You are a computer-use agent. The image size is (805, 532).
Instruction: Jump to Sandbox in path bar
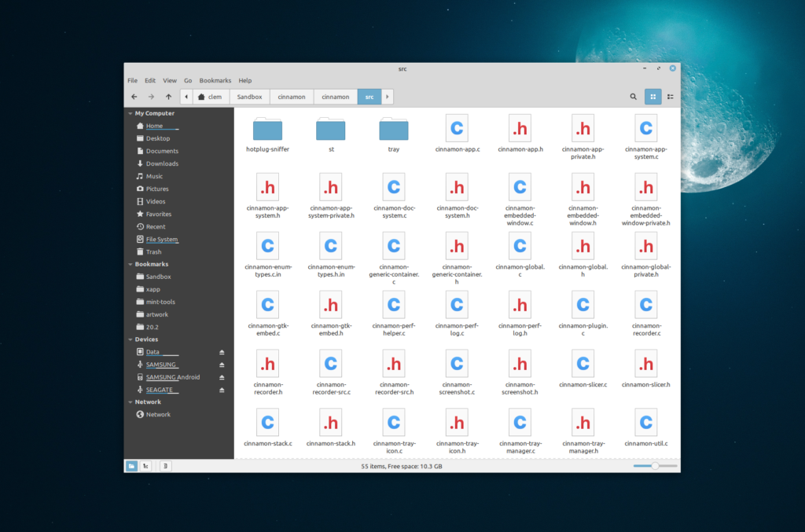[248, 97]
